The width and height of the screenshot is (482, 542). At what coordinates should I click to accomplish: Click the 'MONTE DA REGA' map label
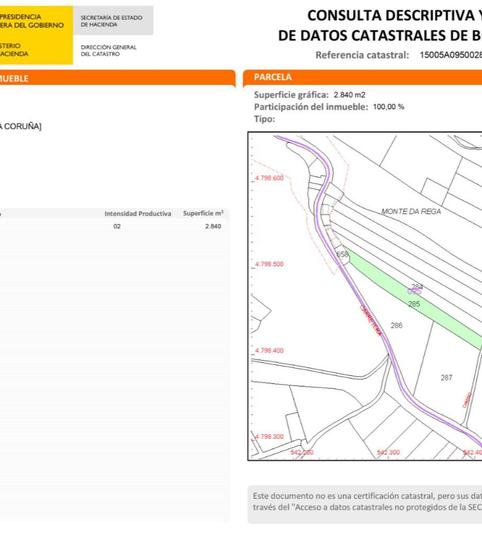click(411, 211)
